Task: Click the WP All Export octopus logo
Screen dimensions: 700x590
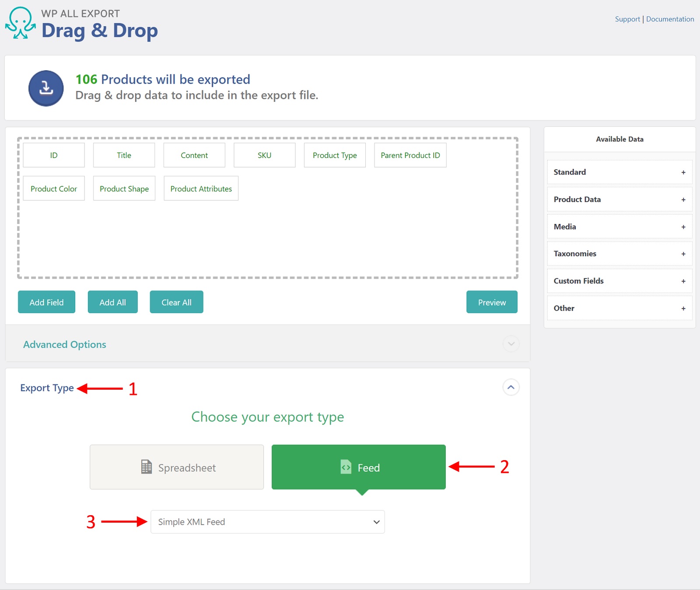Action: [21, 23]
